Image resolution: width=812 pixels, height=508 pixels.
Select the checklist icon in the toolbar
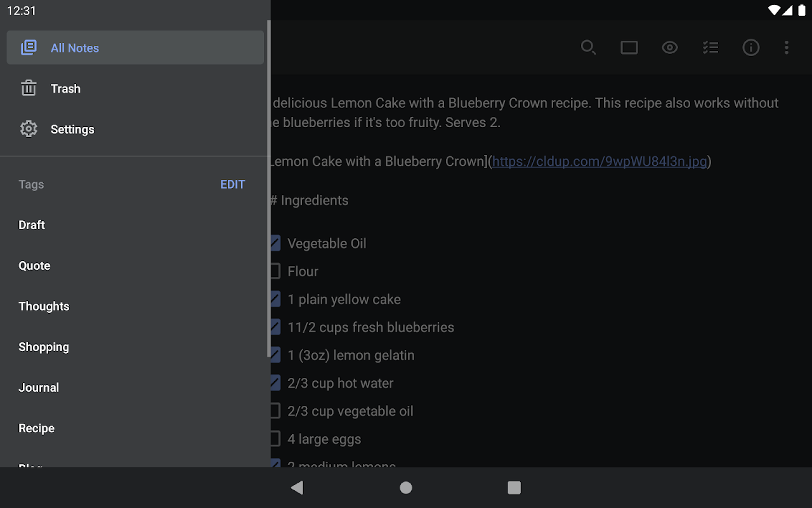coord(710,47)
